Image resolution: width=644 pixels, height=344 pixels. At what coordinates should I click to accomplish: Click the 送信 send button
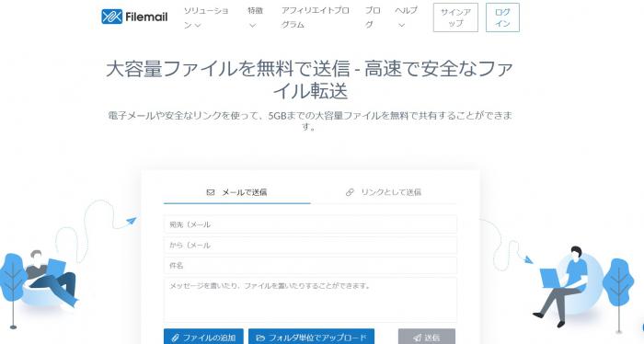[x=427, y=337]
